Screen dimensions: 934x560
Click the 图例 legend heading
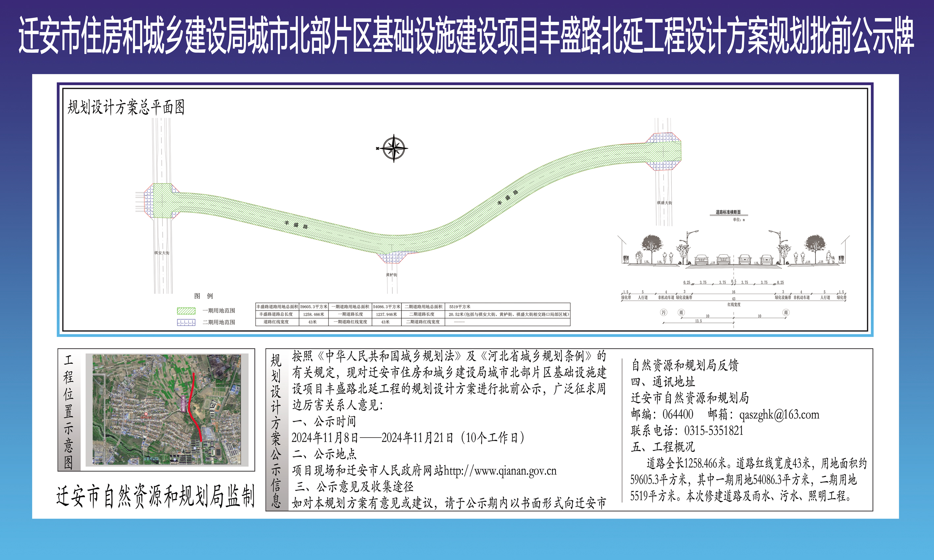pos(204,296)
